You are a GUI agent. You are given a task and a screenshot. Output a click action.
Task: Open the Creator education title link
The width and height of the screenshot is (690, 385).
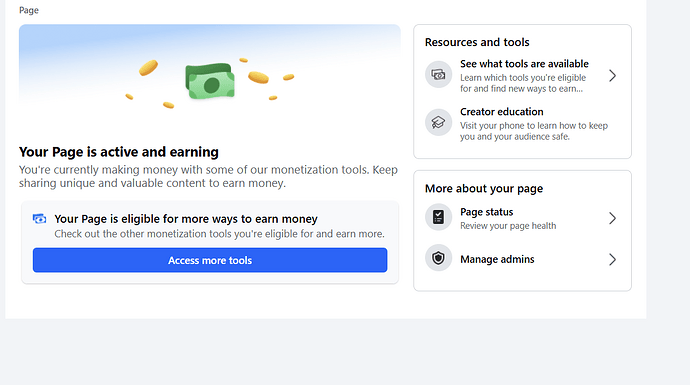click(x=502, y=112)
